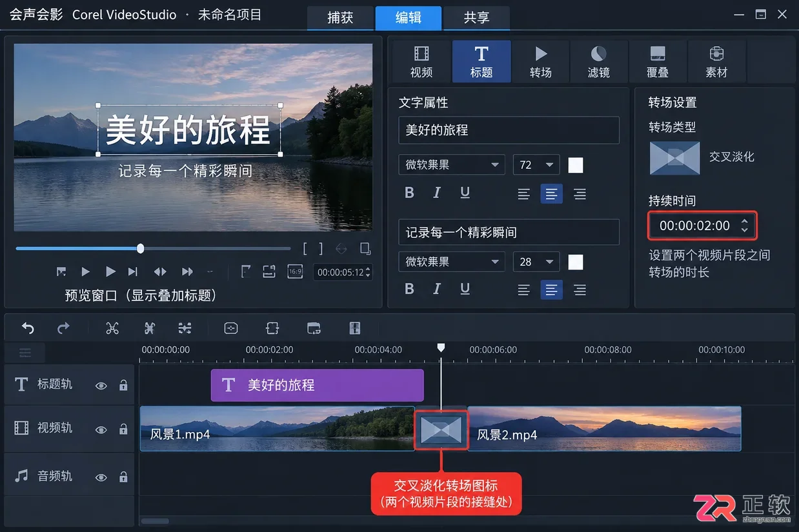This screenshot has height=532, width=799.
Task: Toggle bold for 美好的旅程 title text
Action: click(x=409, y=193)
